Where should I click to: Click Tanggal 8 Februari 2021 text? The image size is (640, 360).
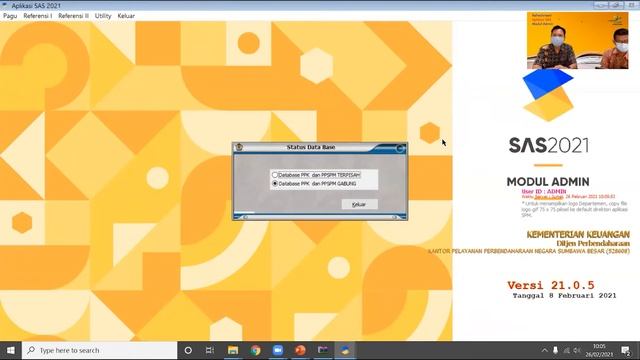pos(564,296)
